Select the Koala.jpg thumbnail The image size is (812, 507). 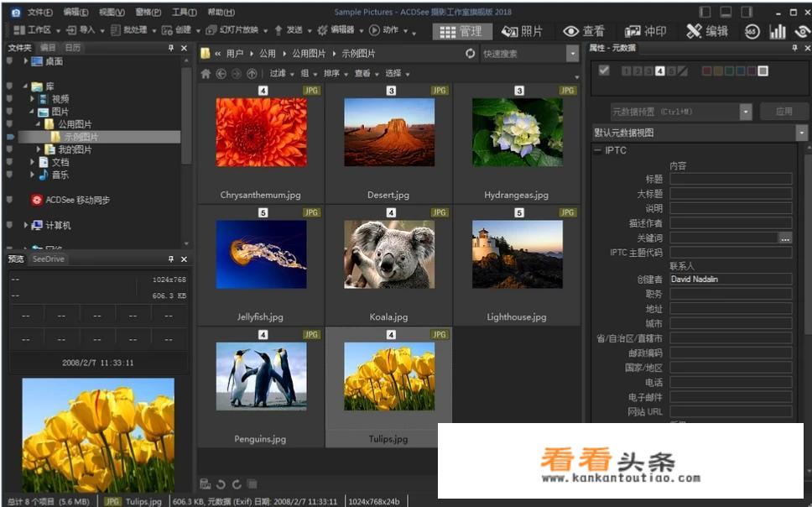pos(389,254)
